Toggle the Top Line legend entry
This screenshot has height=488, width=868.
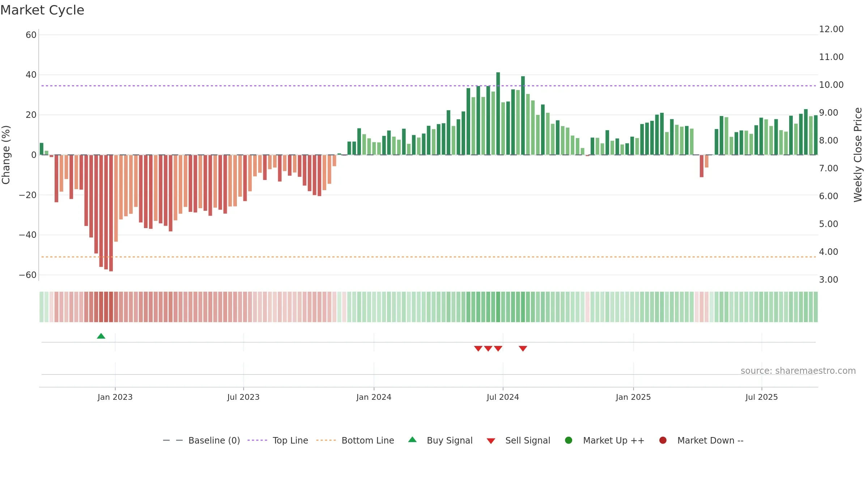(278, 440)
